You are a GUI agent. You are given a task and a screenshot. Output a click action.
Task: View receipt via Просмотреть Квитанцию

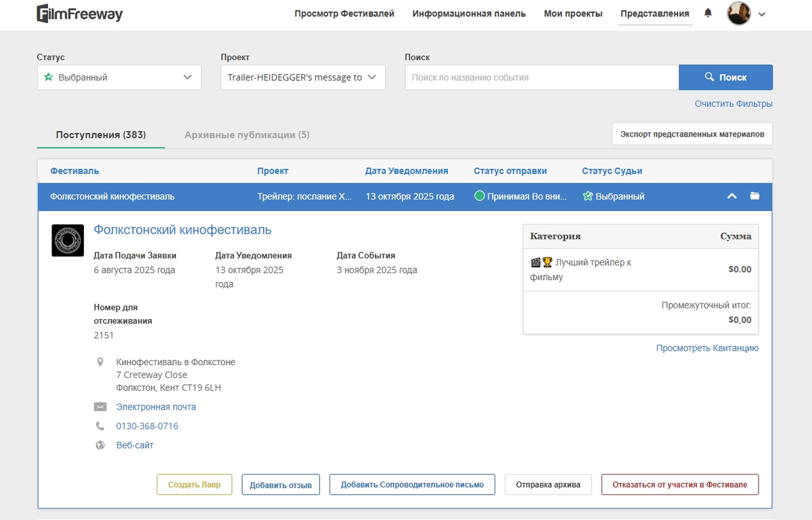click(707, 348)
